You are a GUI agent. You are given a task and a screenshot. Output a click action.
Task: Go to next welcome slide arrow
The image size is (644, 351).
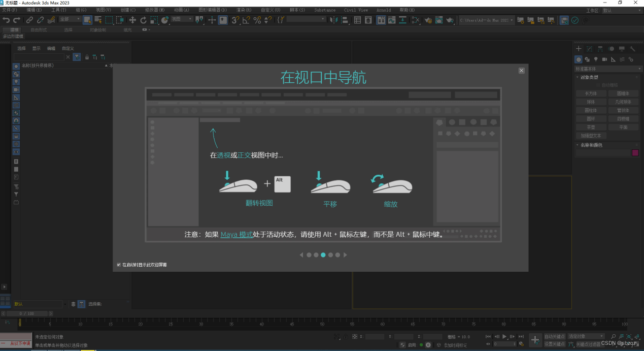[346, 255]
